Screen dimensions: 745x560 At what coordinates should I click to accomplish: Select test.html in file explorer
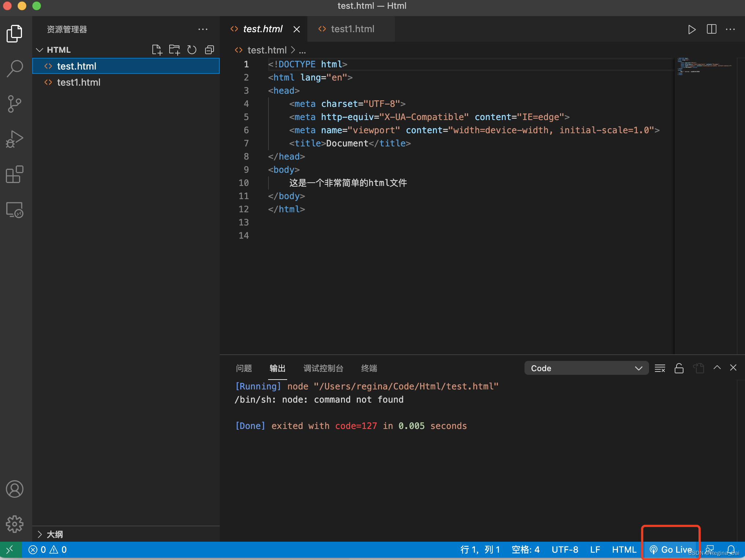126,66
